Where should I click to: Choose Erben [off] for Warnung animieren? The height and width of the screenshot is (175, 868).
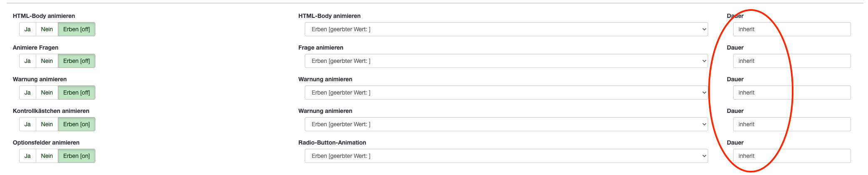pyautogui.click(x=77, y=92)
